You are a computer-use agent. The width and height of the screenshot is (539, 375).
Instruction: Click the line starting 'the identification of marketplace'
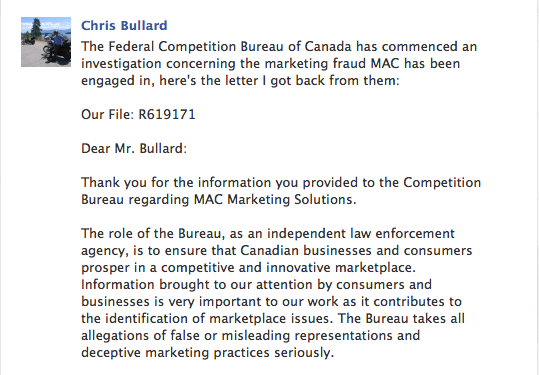coord(273,319)
